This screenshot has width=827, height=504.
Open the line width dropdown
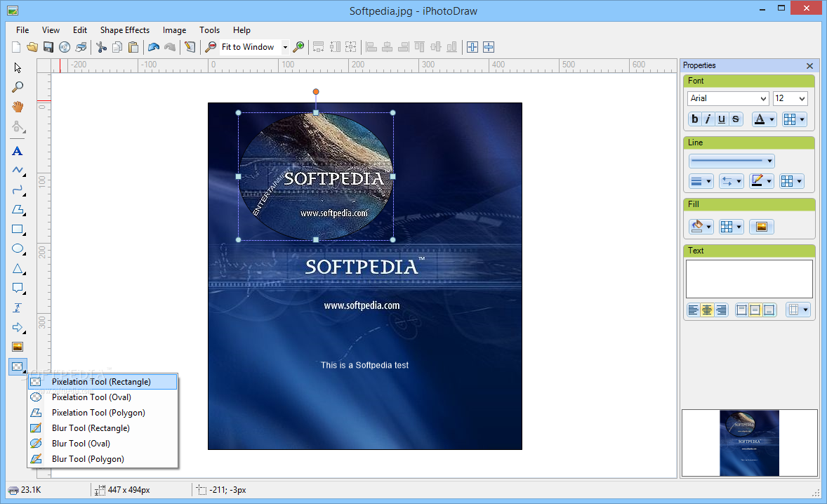pos(701,181)
